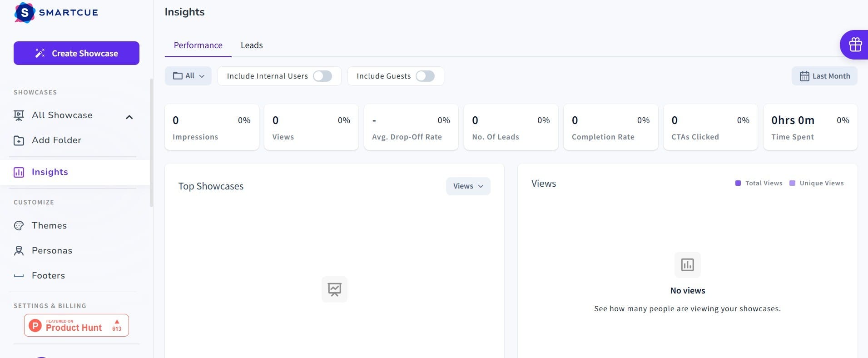Click the Unique Views legend color swatch

pos(792,183)
